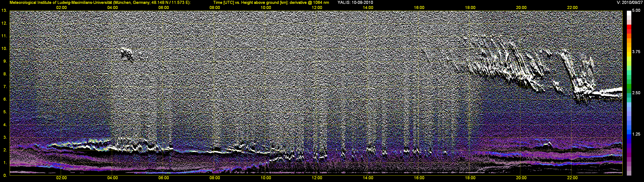Select the 02:00 tick on the upper time axis
Viewport: 644px width, 182px height.
(x=61, y=7)
